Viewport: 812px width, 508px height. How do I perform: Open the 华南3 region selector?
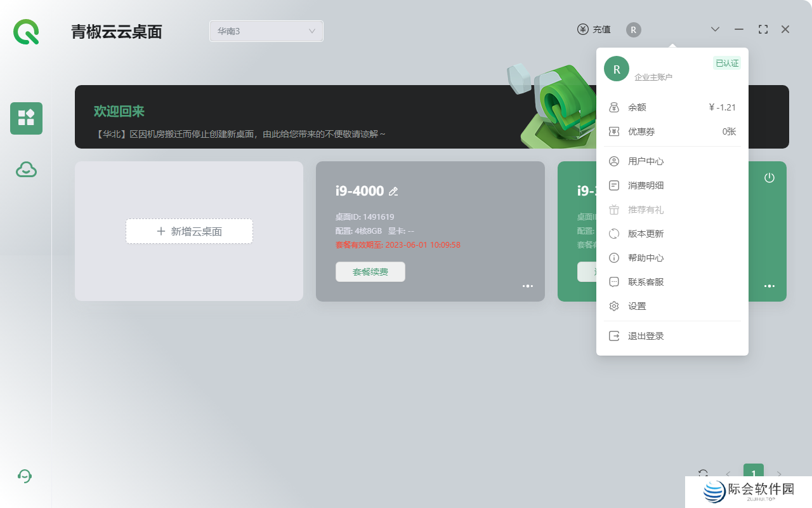pyautogui.click(x=266, y=30)
